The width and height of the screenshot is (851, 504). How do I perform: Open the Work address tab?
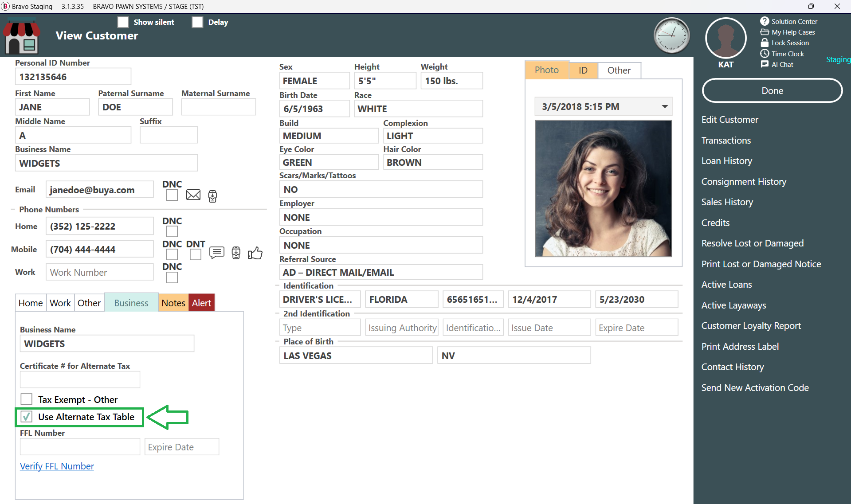60,303
